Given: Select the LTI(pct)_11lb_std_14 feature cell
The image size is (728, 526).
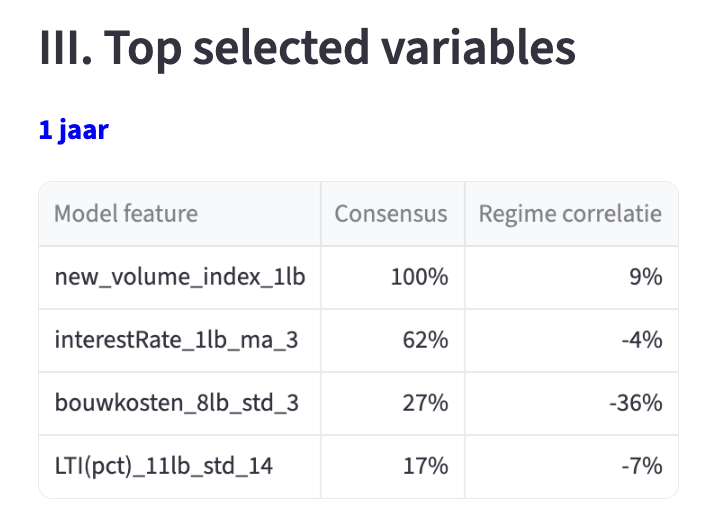Looking at the screenshot, I should coord(164,466).
